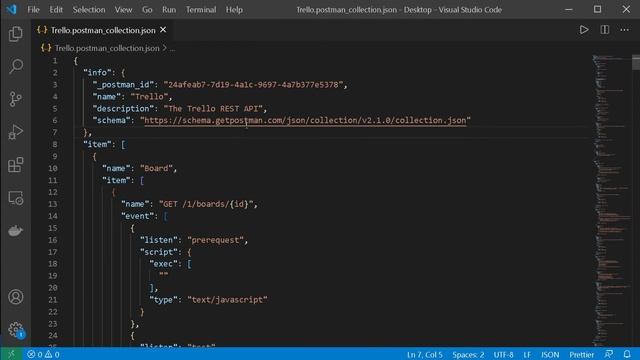
Task: Open the Accounts menu icon
Action: click(16, 297)
